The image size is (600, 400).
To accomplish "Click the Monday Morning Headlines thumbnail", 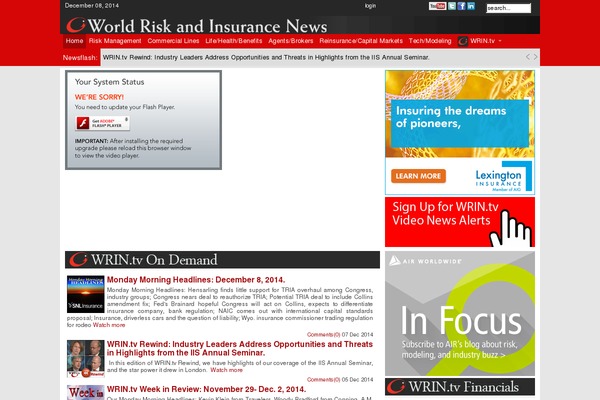I will [x=86, y=294].
